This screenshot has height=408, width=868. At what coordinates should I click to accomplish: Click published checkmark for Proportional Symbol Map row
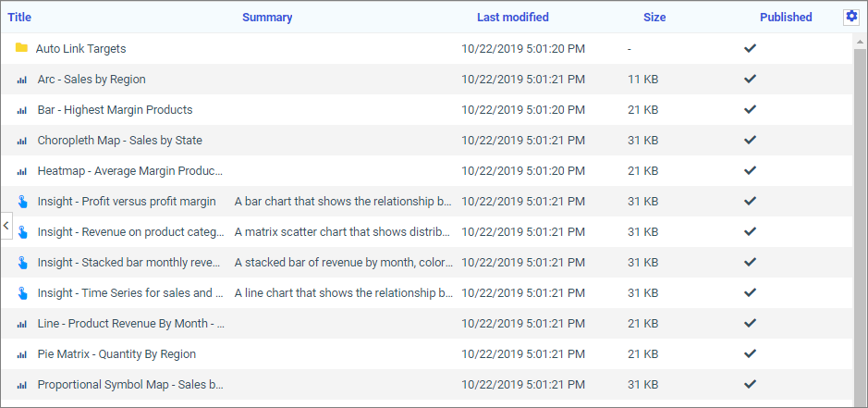pos(750,384)
